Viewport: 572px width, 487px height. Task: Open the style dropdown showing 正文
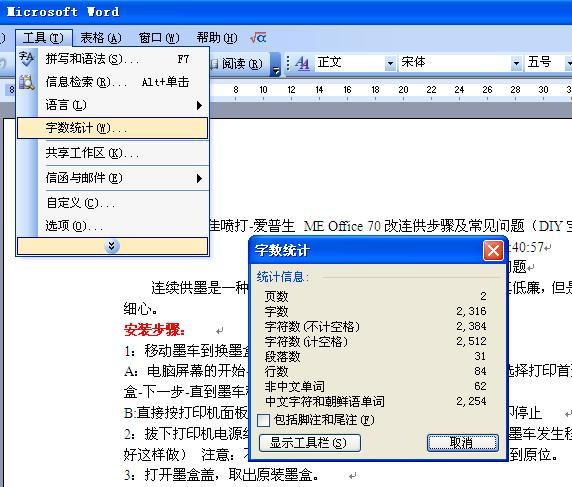tap(390, 63)
